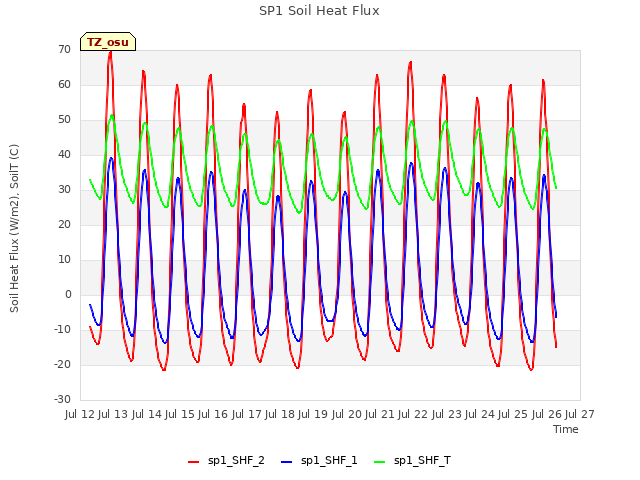Image resolution: width=640 pixels, height=480 pixels.
Task: Click the -20 y-axis tick value
Action: pyautogui.click(x=62, y=364)
